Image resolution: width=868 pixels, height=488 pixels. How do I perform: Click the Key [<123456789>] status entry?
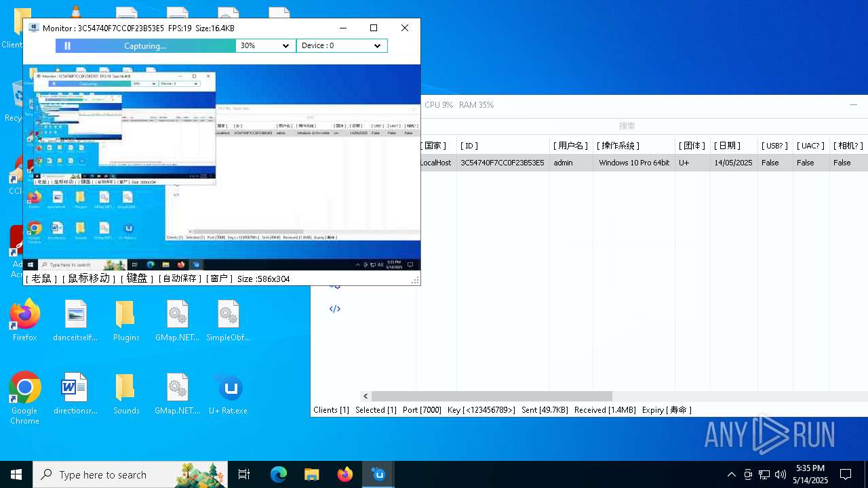click(x=481, y=410)
